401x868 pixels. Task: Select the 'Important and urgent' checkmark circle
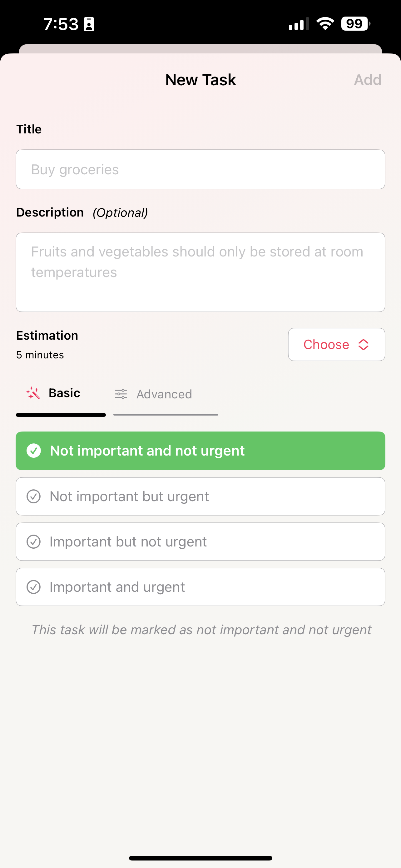(x=34, y=587)
